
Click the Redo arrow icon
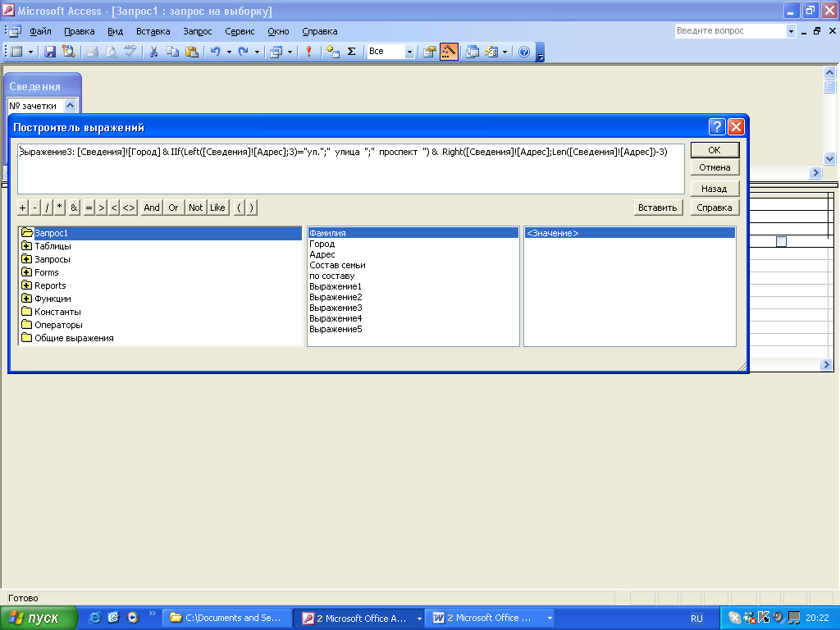pyautogui.click(x=243, y=52)
